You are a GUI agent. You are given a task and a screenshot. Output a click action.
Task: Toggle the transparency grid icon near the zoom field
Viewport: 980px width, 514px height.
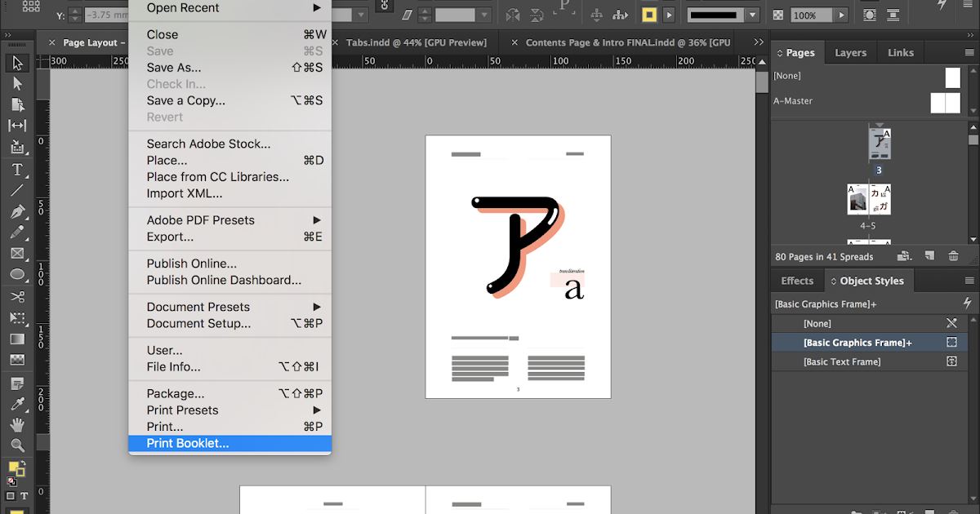[777, 14]
